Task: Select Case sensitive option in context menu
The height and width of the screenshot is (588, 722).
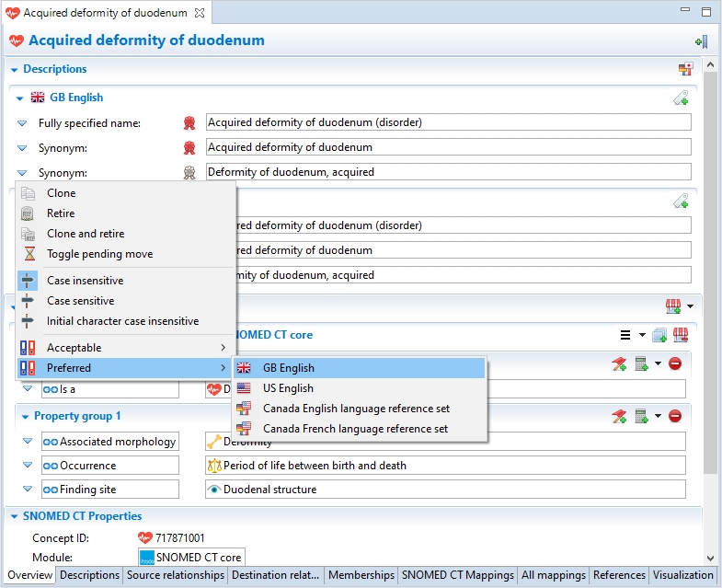Action: coord(81,301)
